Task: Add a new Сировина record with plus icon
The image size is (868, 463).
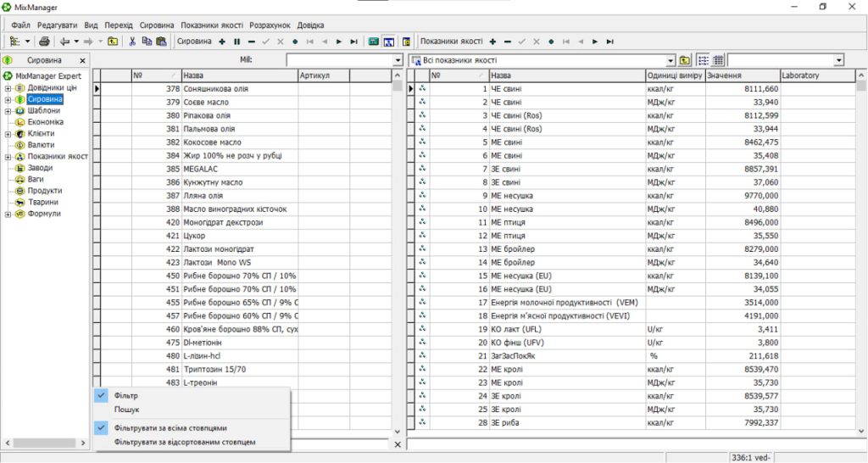Action: pyautogui.click(x=222, y=42)
